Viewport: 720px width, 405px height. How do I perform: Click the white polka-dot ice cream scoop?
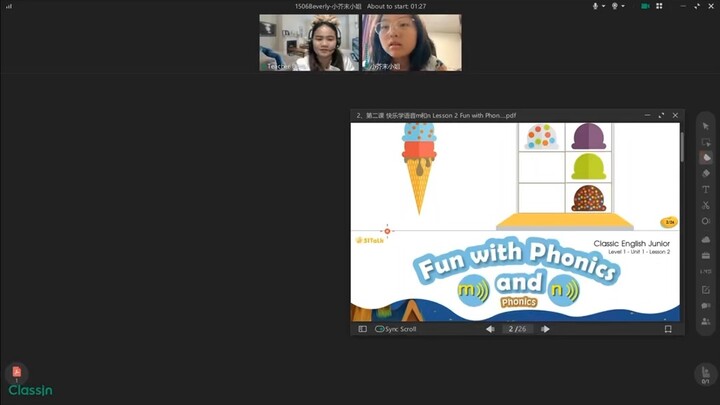tap(541, 136)
